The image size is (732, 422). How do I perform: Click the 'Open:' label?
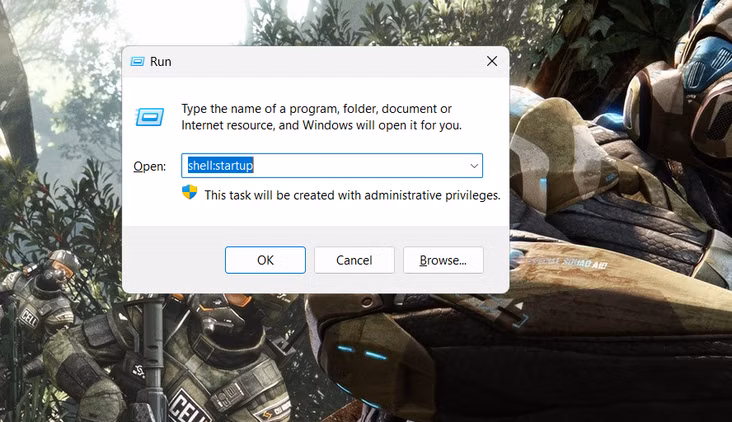click(149, 166)
